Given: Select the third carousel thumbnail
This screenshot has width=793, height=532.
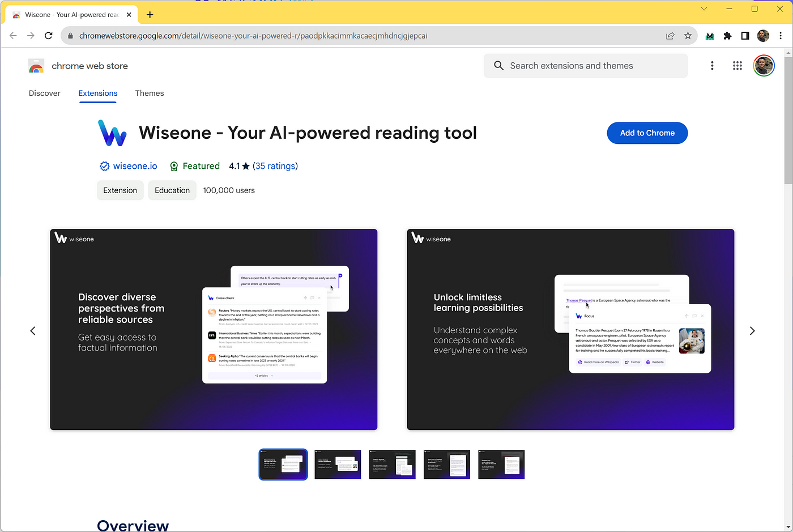Looking at the screenshot, I should 393,465.
